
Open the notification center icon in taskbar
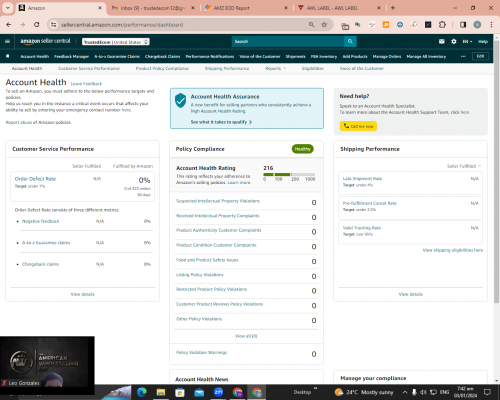tap(487, 392)
